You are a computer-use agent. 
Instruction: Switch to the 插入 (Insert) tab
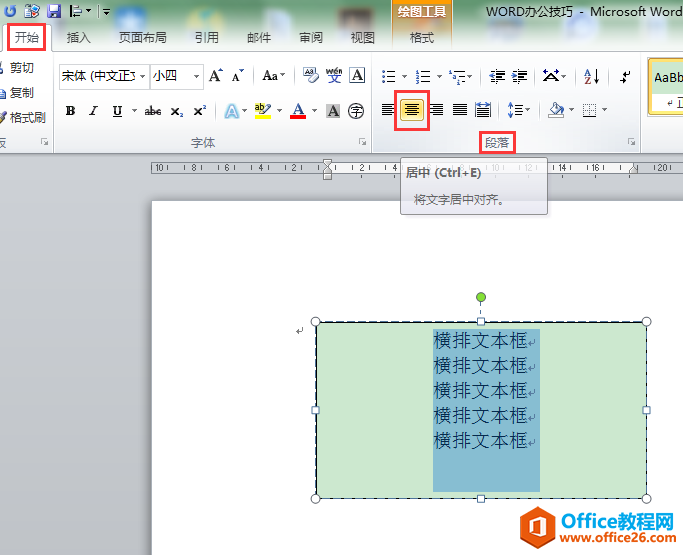(78, 38)
